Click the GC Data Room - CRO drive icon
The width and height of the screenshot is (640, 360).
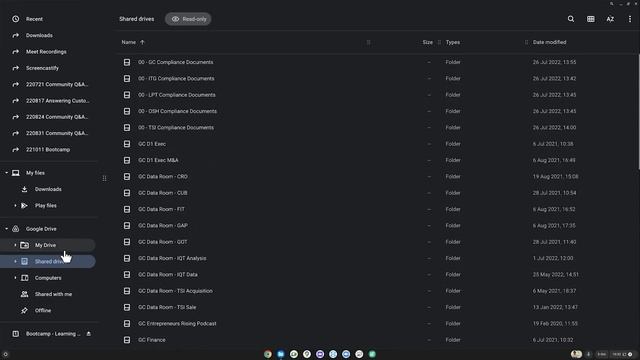click(127, 176)
